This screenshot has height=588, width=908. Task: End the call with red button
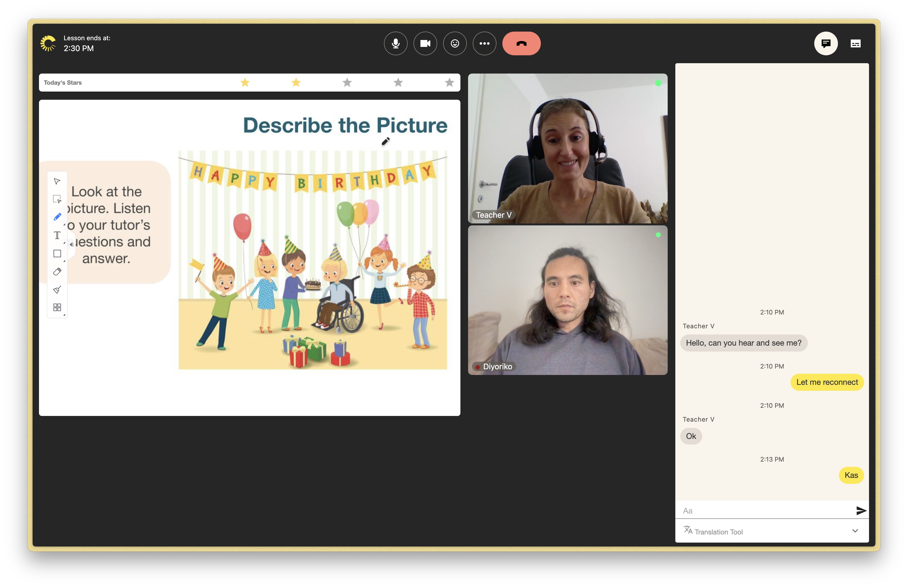(x=521, y=43)
